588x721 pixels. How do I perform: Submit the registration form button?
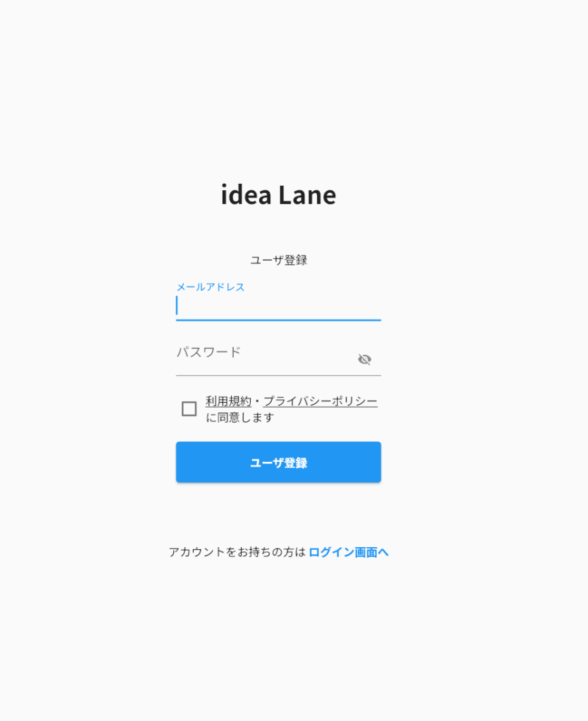278,462
